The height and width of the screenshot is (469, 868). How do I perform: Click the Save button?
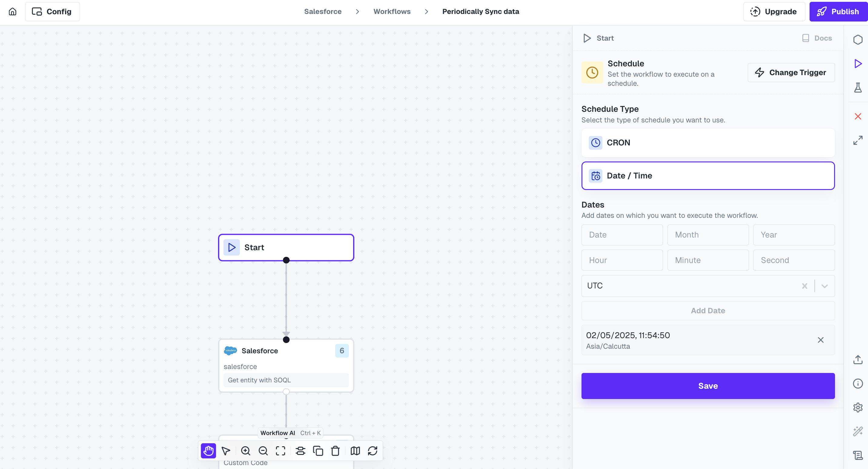tap(707, 386)
